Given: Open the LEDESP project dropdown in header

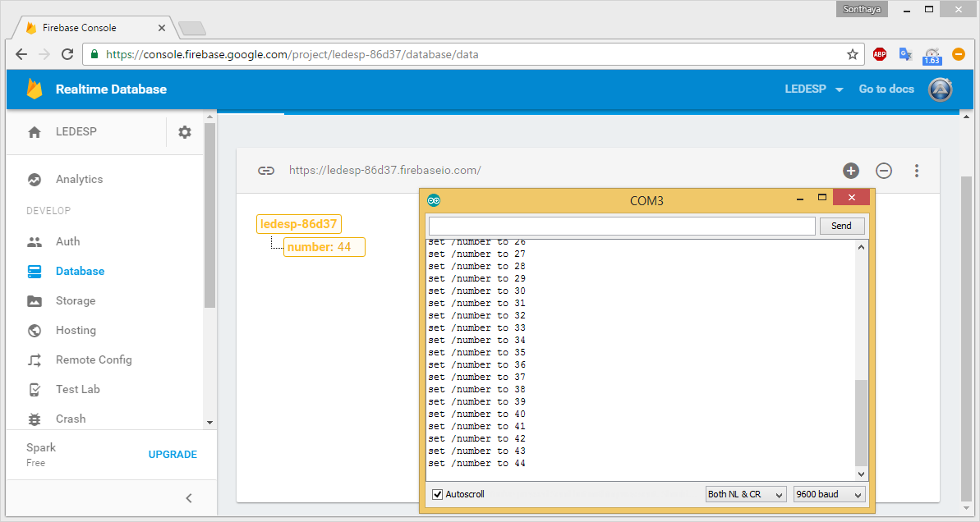Looking at the screenshot, I should coord(814,89).
